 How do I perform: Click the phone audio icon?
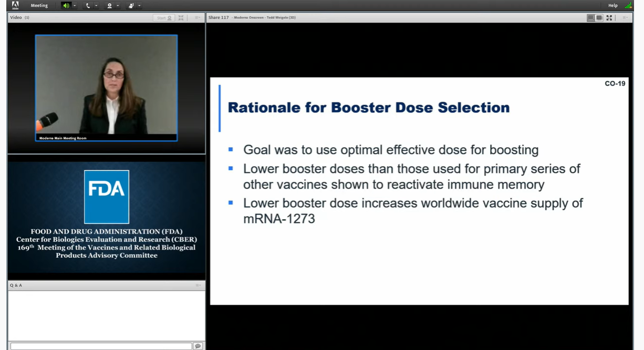click(x=88, y=6)
